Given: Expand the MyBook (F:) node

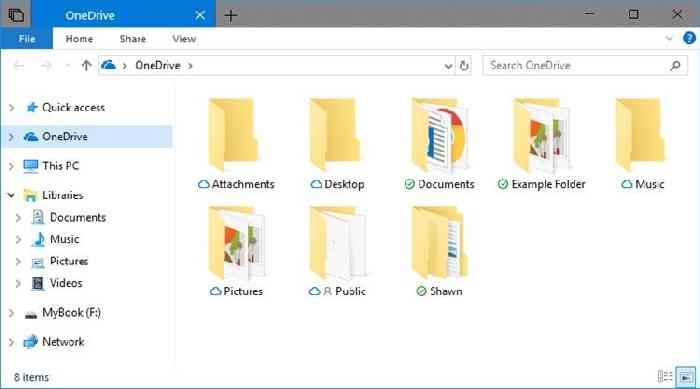Looking at the screenshot, I should [x=11, y=313].
